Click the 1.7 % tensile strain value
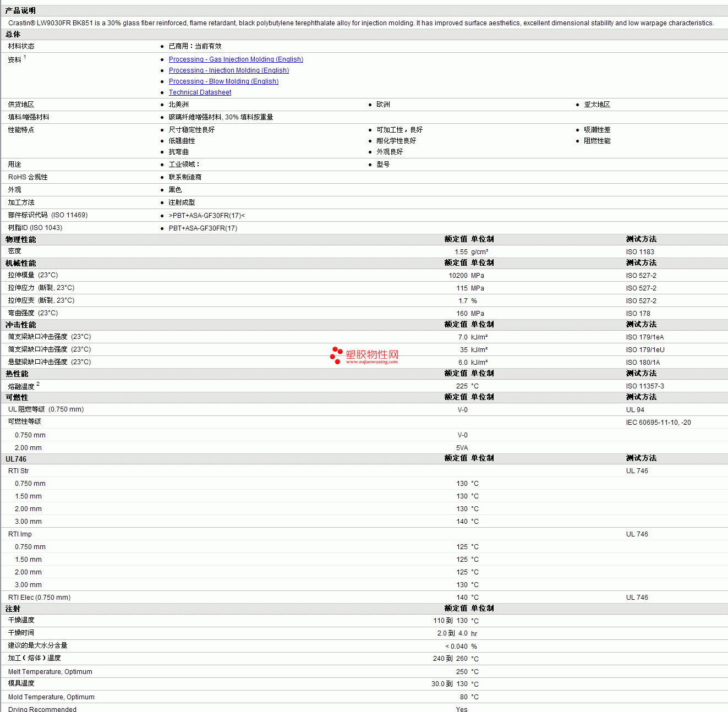Screen dimensions: 728x712 (468, 301)
